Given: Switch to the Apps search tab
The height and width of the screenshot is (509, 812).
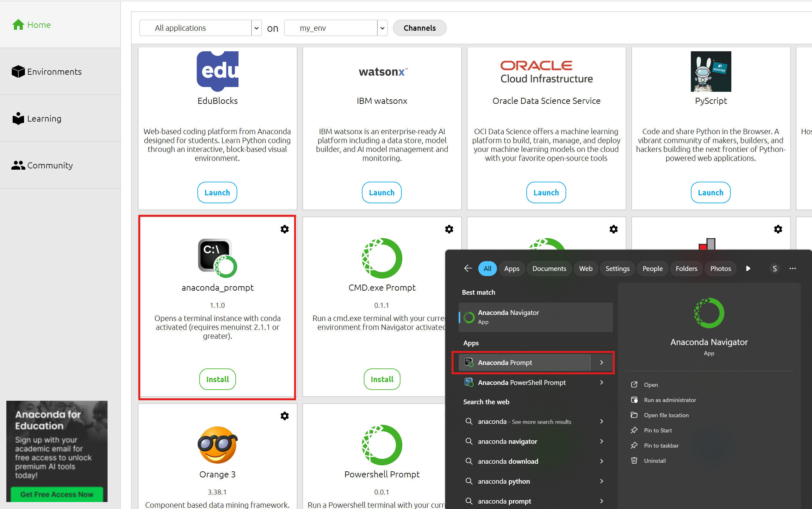Looking at the screenshot, I should (511, 269).
